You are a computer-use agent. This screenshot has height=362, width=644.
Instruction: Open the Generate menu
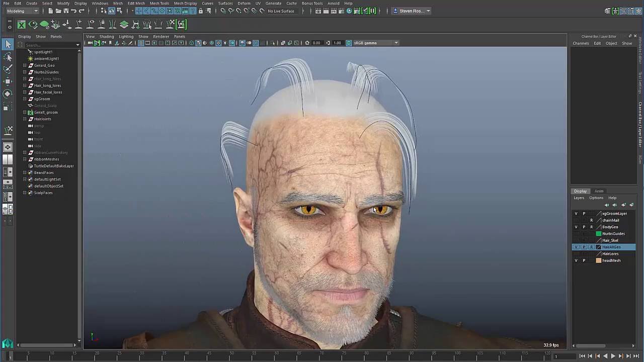(273, 3)
